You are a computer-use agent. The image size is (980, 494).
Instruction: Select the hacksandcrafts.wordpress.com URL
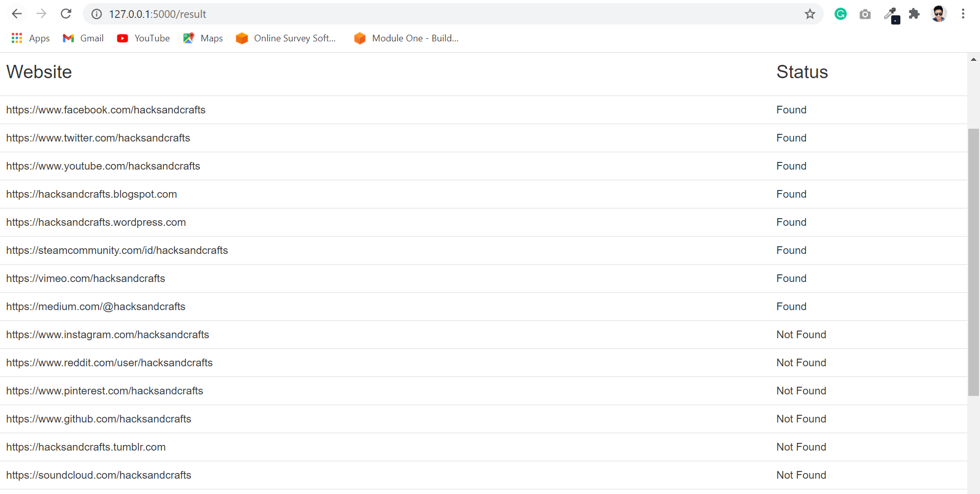[x=96, y=222]
